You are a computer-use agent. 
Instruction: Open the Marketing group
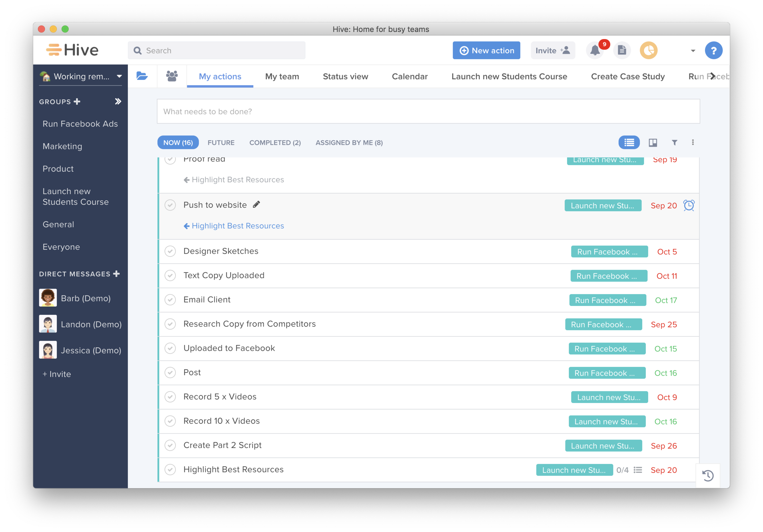[62, 146]
